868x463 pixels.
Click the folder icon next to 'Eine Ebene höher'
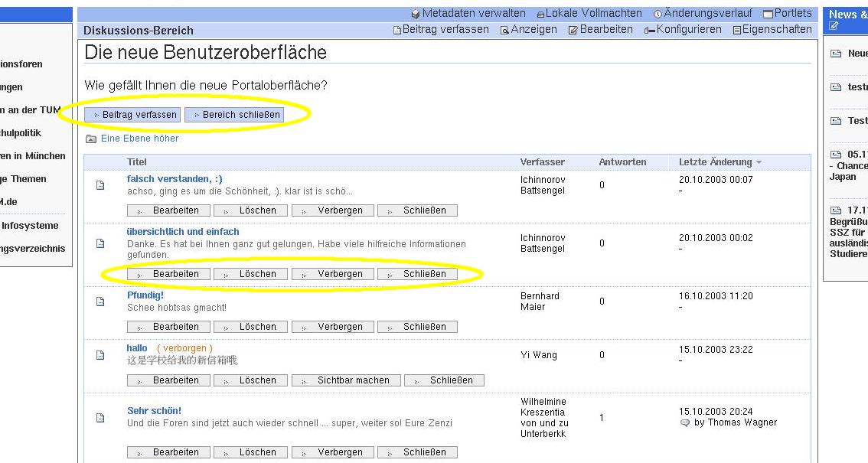point(91,139)
